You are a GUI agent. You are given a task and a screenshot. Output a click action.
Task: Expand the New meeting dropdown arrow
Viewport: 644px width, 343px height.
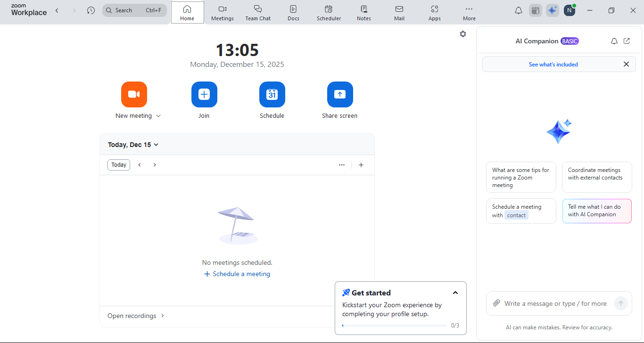[158, 116]
